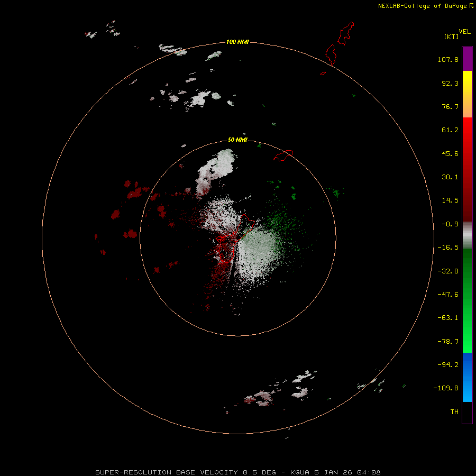The image size is (476, 476).
Task: Click the 61.2 velocity scale value
Action: click(450, 130)
